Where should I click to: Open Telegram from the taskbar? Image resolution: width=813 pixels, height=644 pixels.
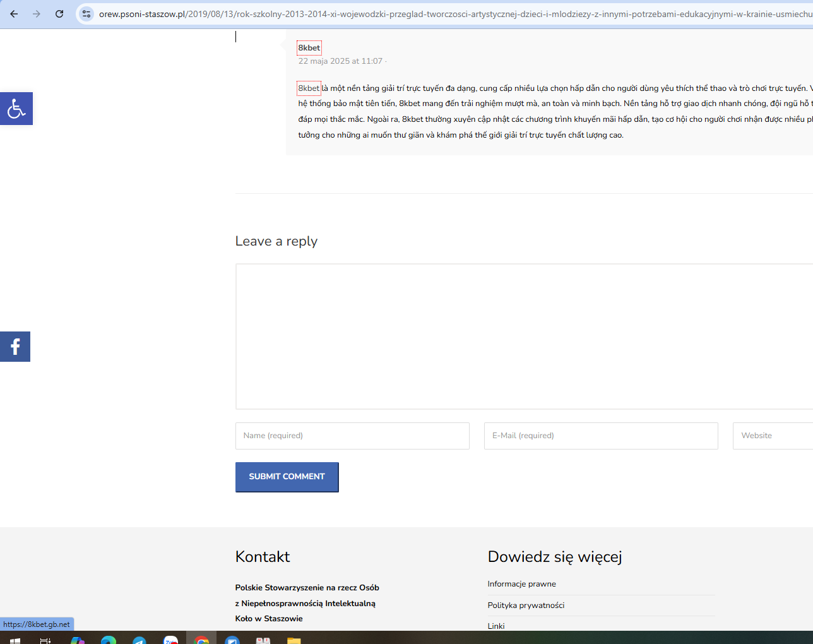pyautogui.click(x=139, y=640)
